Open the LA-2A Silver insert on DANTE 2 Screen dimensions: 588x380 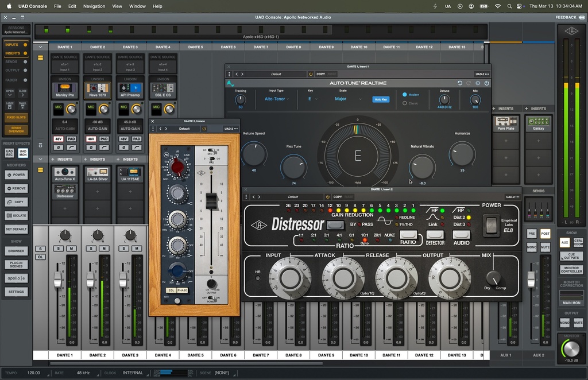click(98, 175)
